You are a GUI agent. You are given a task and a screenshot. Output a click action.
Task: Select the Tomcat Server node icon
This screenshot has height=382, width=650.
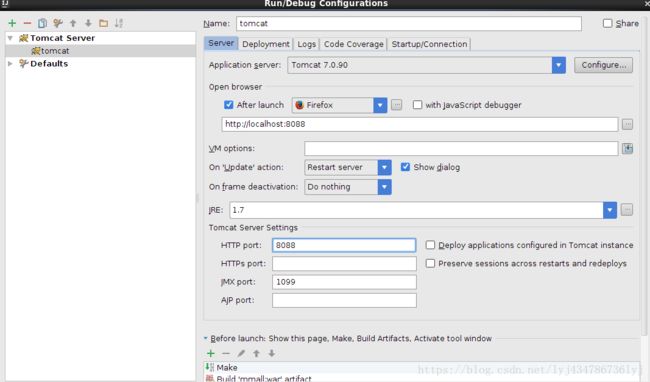pyautogui.click(x=24, y=38)
